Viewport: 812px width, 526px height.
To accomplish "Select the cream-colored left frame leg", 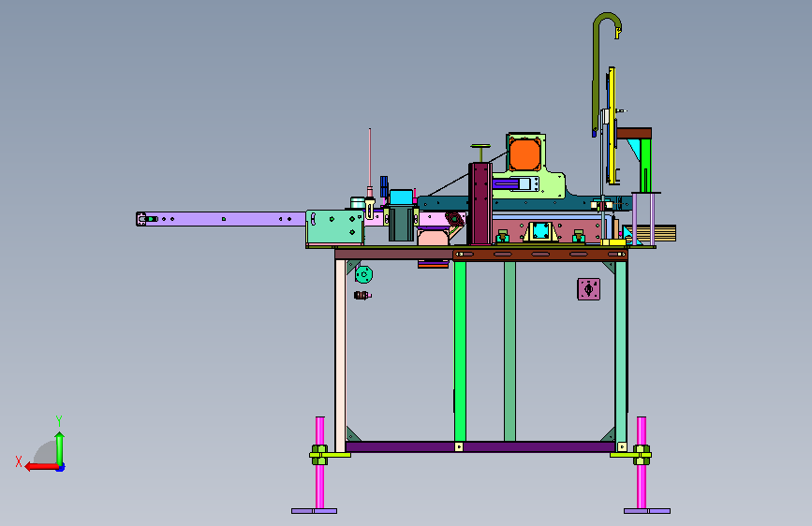I will click(x=340, y=356).
